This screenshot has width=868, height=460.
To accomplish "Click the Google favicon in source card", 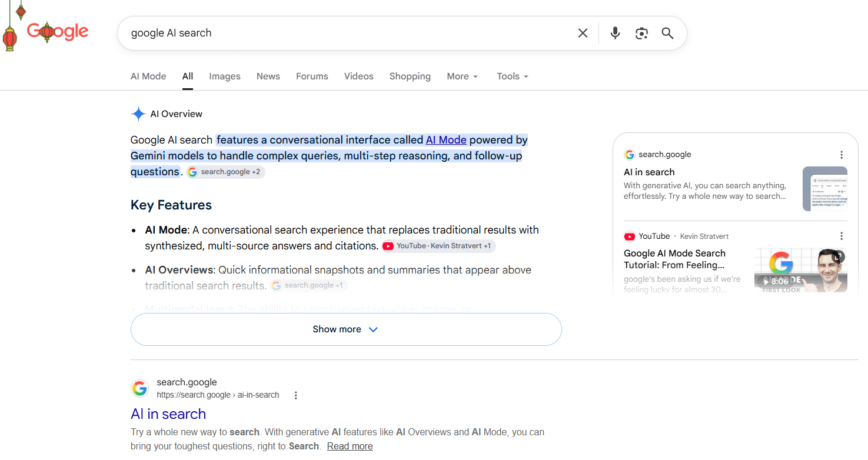I will [630, 155].
